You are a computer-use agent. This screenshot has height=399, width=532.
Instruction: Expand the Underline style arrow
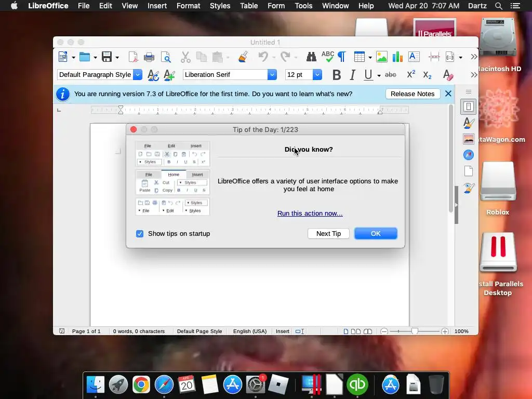click(x=379, y=75)
